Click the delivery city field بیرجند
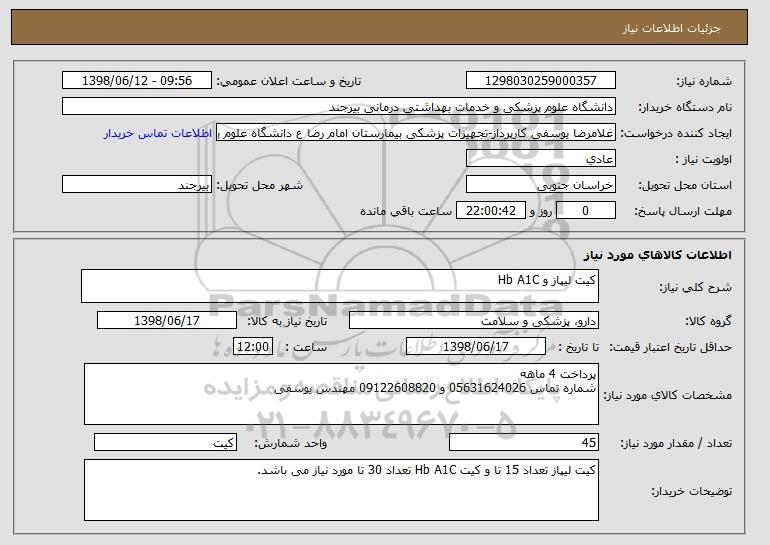 tap(137, 185)
